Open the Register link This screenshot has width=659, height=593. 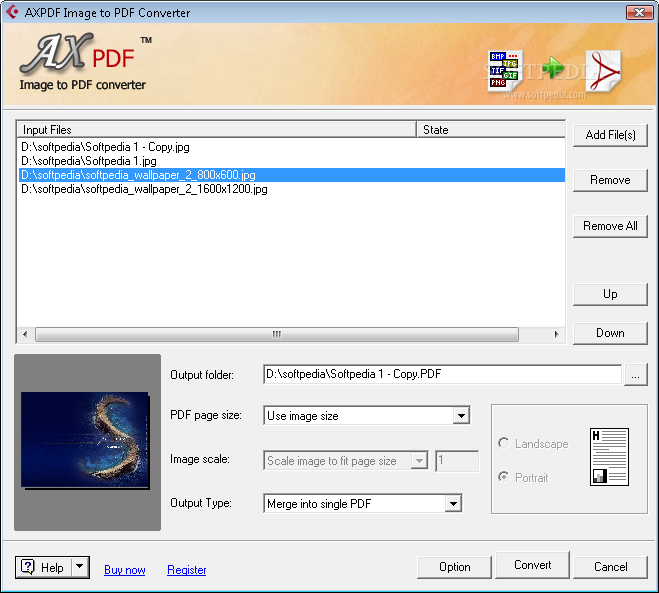click(187, 570)
